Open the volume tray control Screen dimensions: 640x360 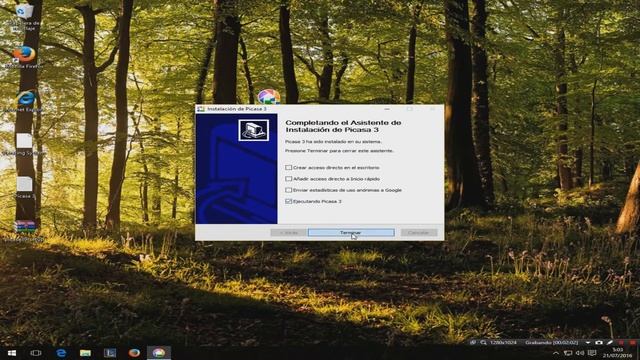point(580,353)
